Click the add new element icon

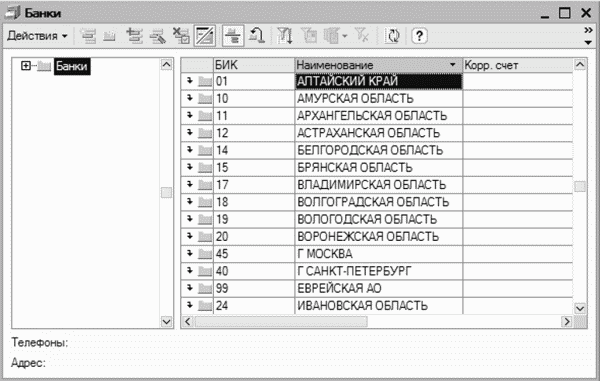coord(89,36)
